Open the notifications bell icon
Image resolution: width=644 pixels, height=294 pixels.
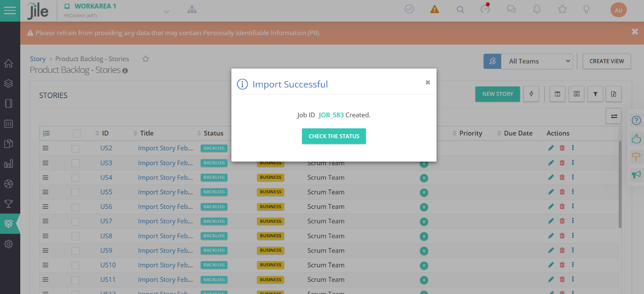tap(537, 9)
